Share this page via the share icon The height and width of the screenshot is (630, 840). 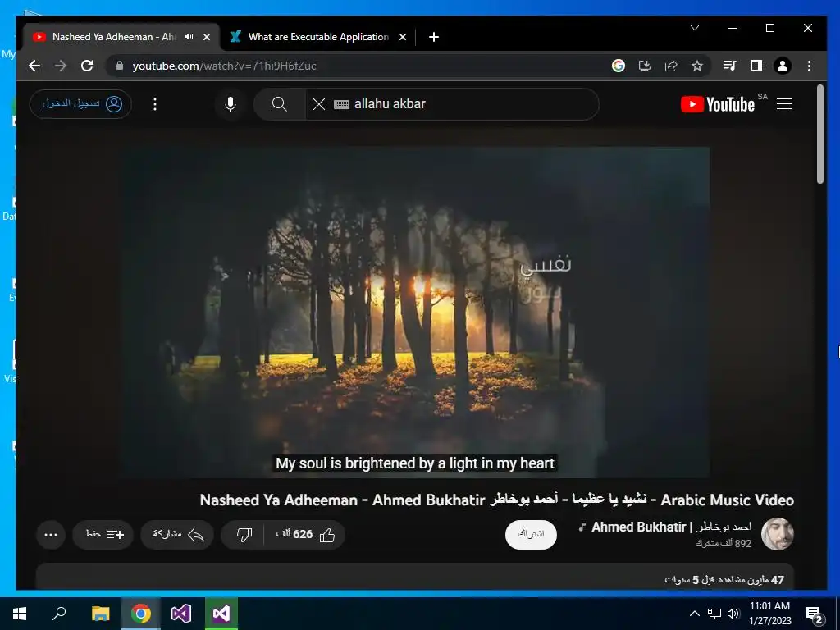click(671, 66)
